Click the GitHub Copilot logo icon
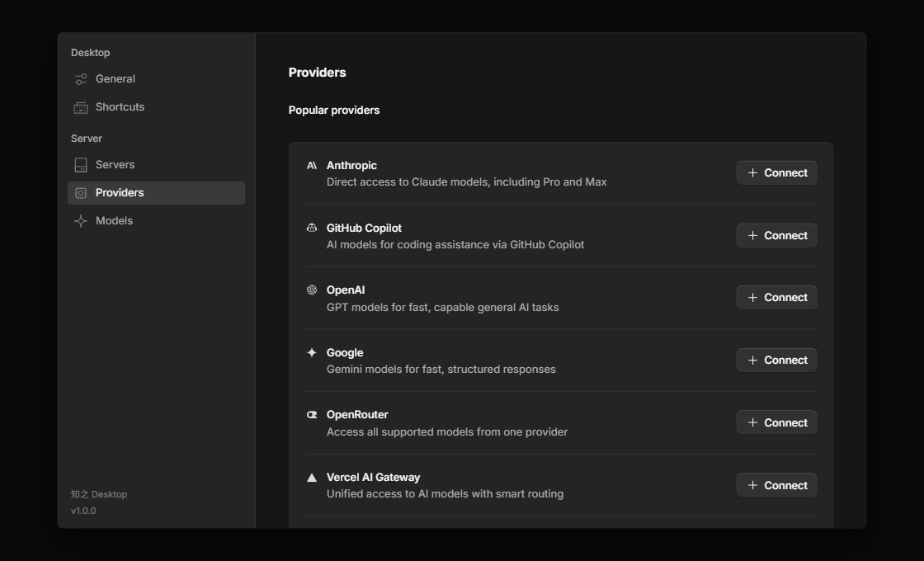The image size is (924, 561). [x=312, y=228]
